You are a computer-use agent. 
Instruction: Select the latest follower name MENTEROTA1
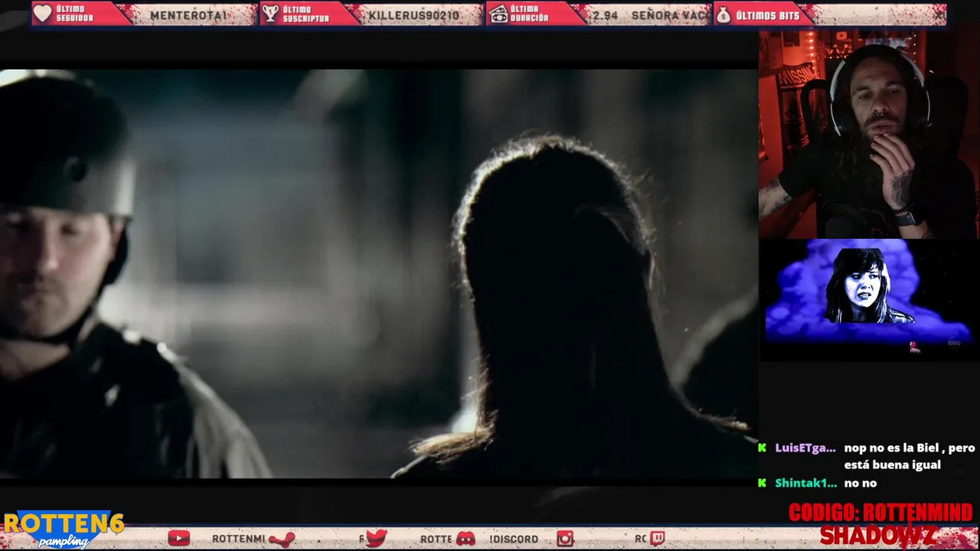point(188,15)
